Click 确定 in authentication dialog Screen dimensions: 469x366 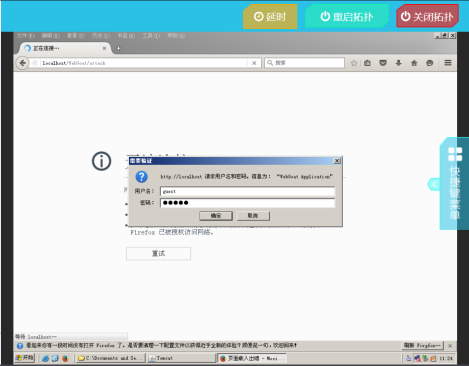click(x=216, y=216)
